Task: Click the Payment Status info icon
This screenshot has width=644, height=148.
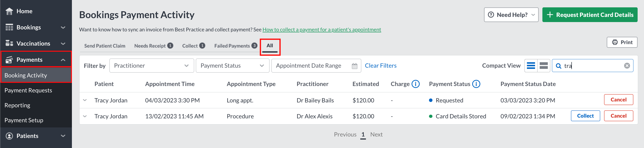Action: pos(476,84)
